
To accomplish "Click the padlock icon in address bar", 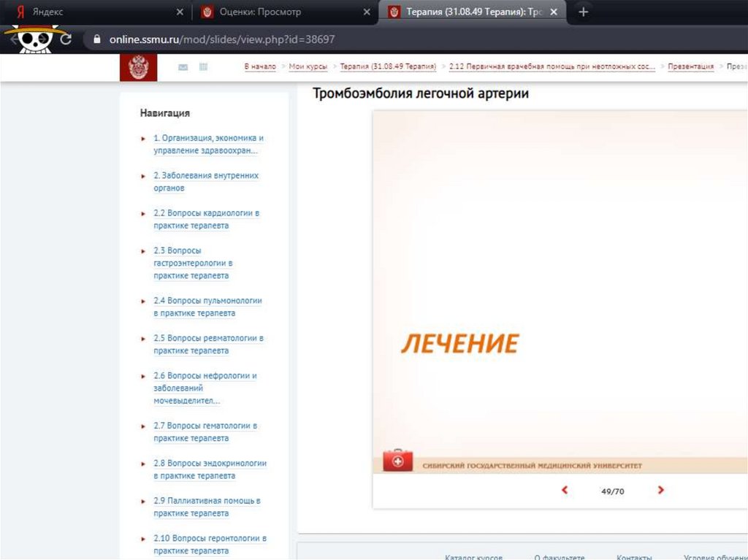I will pos(97,39).
